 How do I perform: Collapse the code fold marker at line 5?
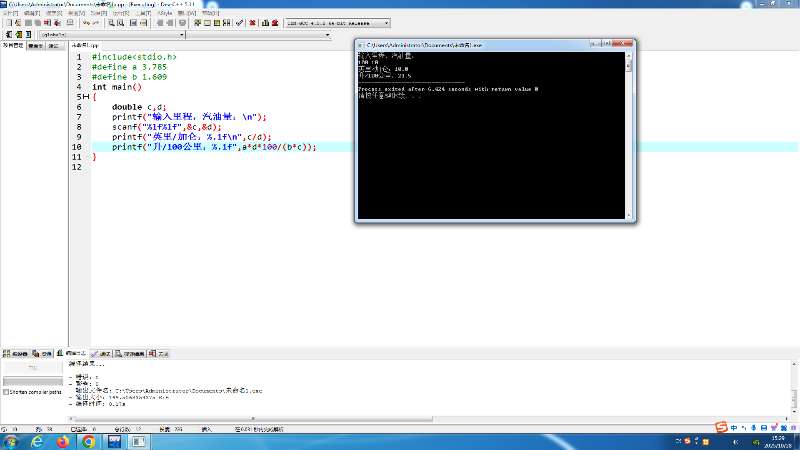pyautogui.click(x=86, y=96)
